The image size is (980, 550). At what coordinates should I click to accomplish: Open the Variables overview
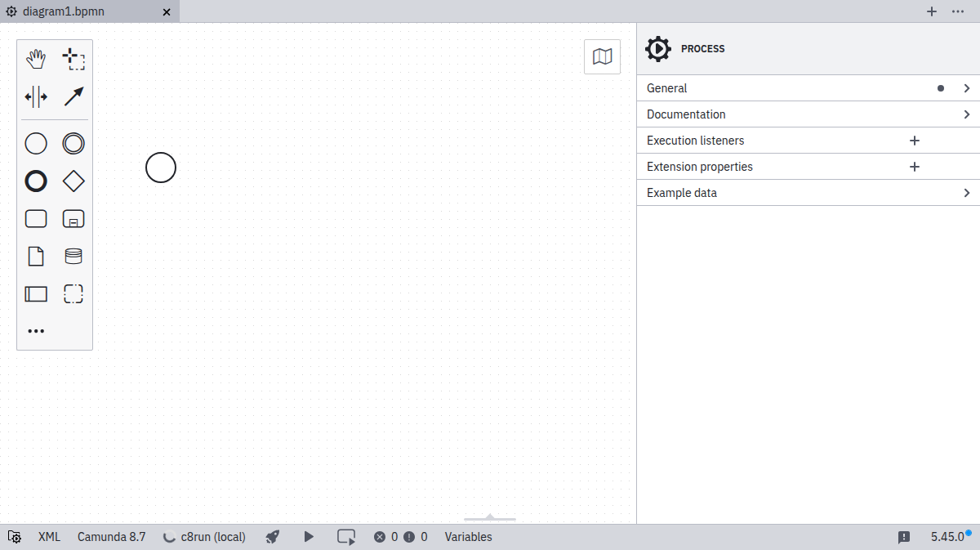coord(469,537)
